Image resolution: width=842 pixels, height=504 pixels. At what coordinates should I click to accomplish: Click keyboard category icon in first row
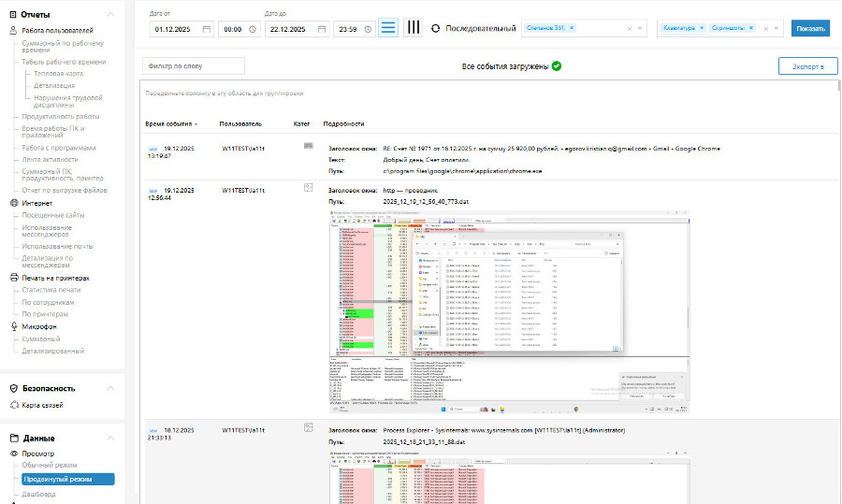coord(308,146)
